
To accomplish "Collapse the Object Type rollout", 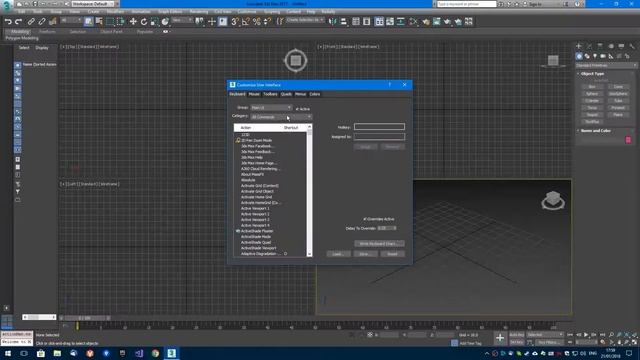I will coord(592,74).
